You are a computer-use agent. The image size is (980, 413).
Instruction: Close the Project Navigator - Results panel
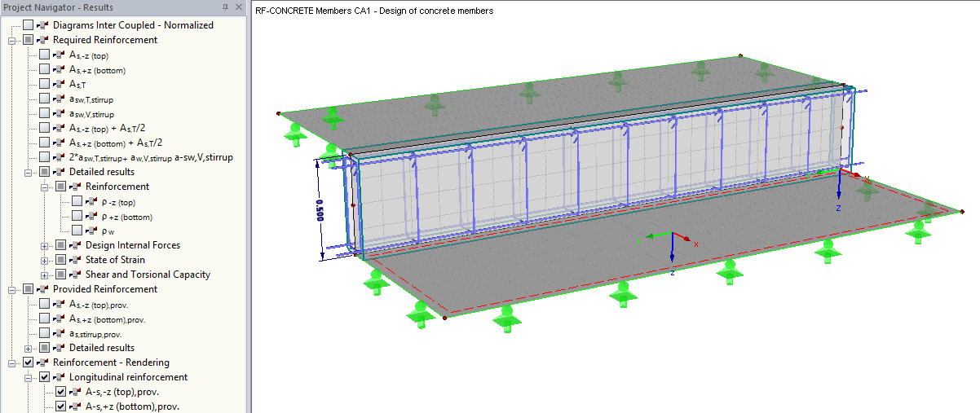238,7
